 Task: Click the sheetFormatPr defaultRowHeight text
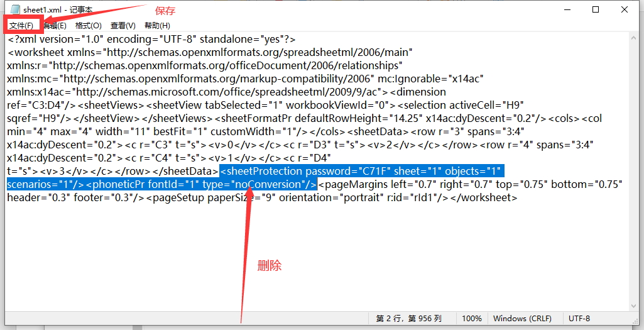(319, 118)
